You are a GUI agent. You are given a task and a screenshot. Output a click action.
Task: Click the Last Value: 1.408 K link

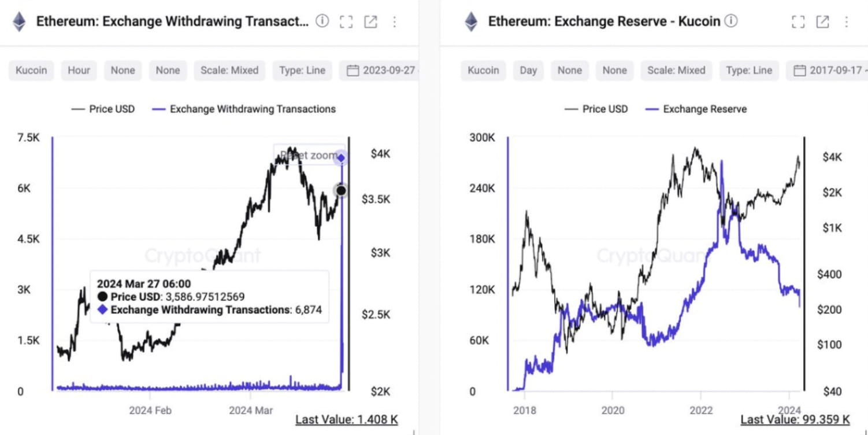(346, 419)
